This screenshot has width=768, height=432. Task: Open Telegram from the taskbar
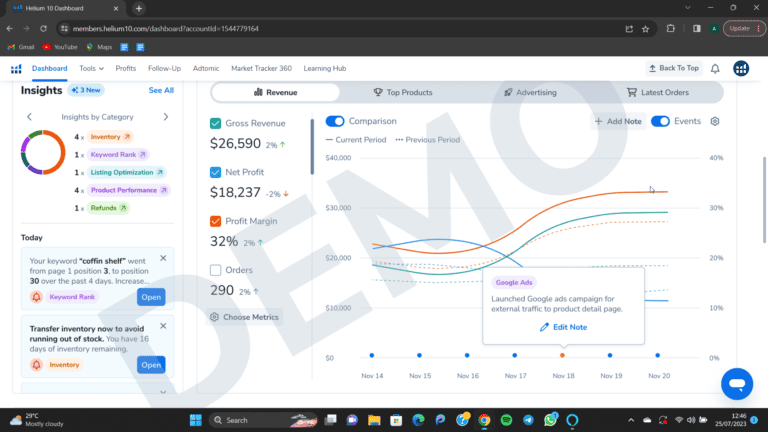pos(528,420)
